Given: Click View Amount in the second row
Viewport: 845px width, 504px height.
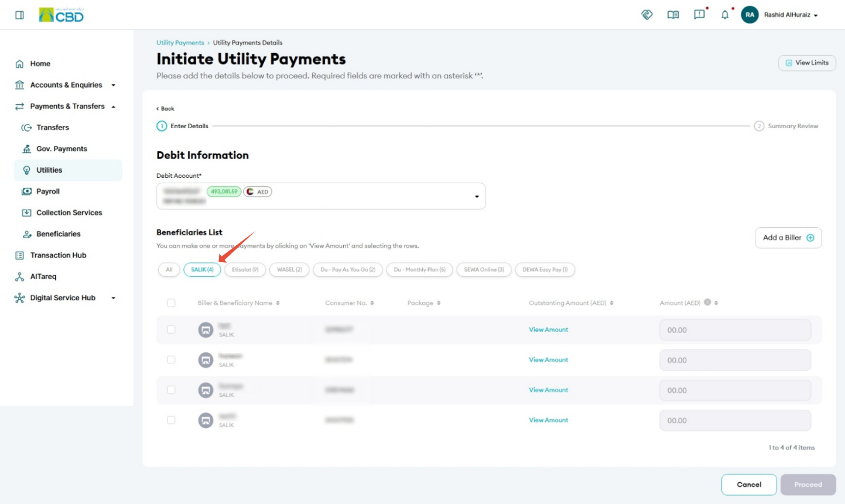Looking at the screenshot, I should coord(549,360).
